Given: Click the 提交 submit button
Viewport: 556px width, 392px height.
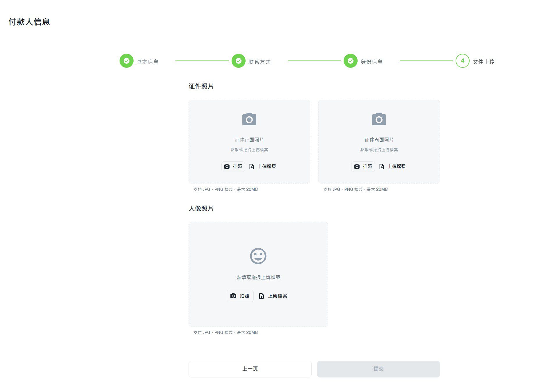Looking at the screenshot, I should [378, 369].
